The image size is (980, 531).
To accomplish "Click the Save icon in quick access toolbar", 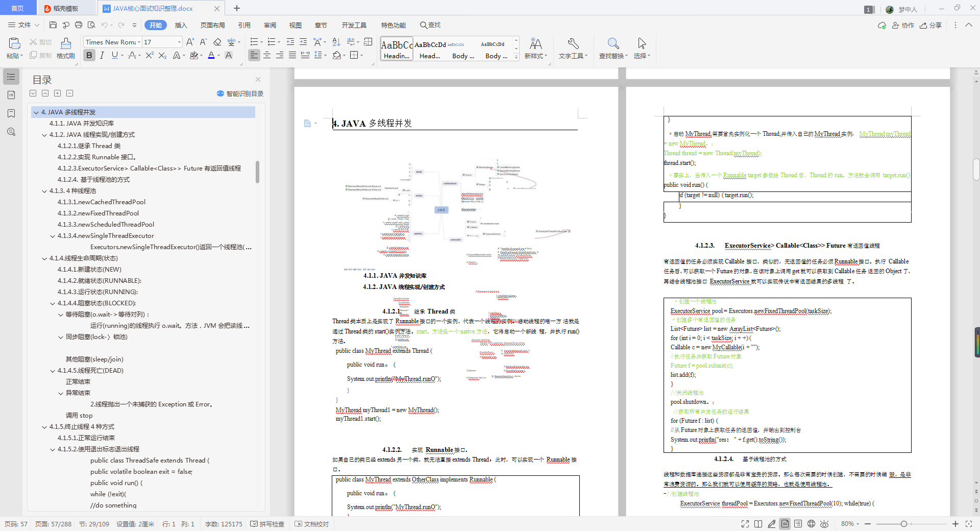I will pos(53,25).
